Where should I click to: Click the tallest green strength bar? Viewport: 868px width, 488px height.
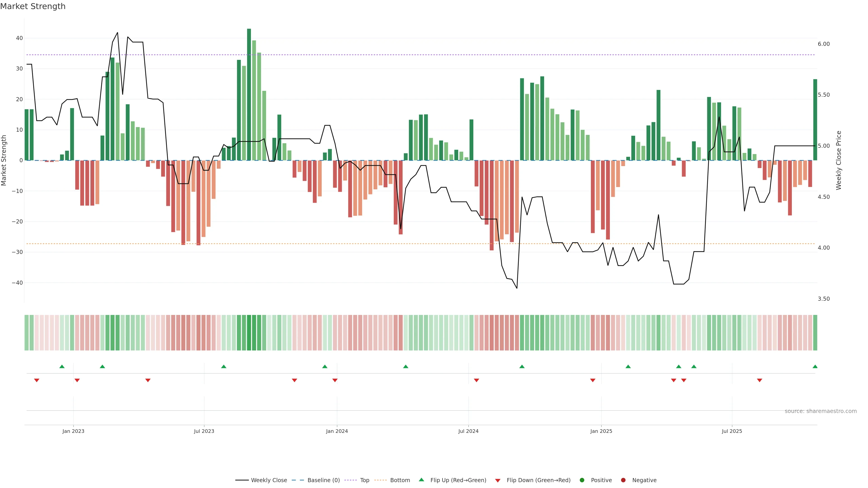(x=249, y=94)
